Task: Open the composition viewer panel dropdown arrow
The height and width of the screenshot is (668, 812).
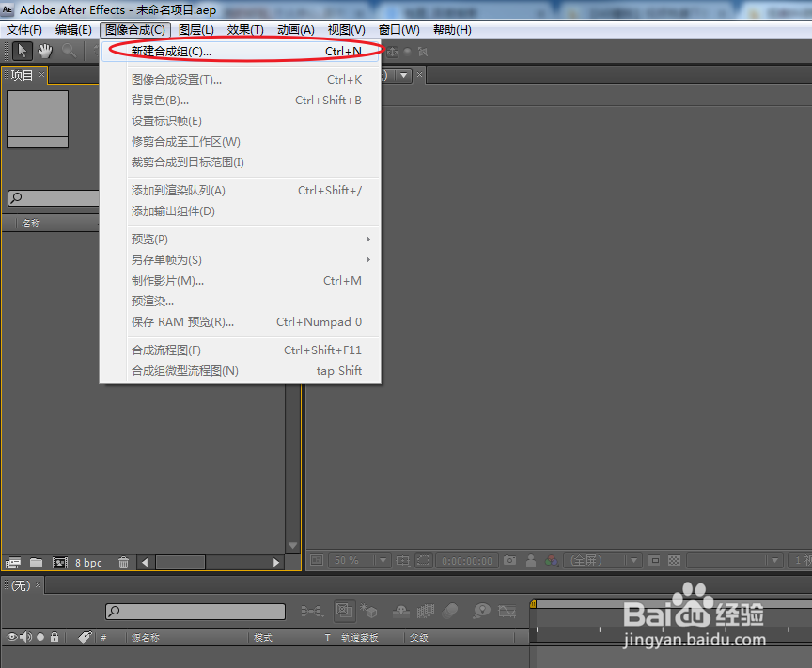Action: tap(403, 75)
